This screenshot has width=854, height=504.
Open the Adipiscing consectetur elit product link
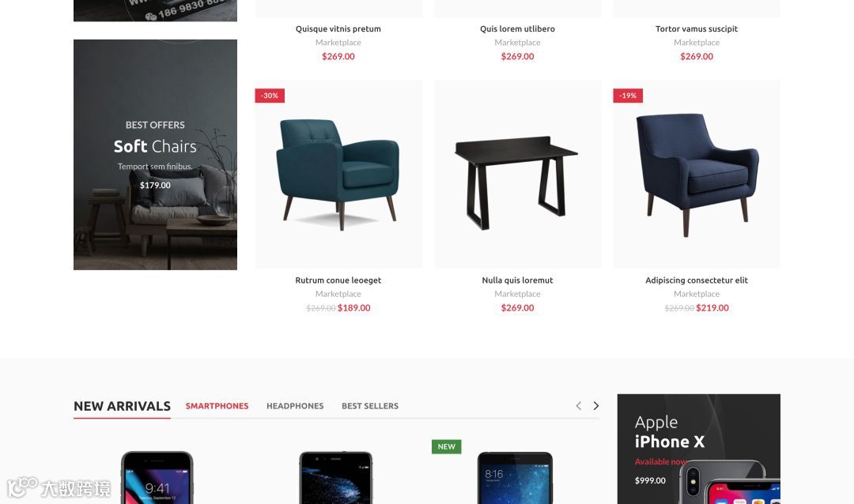click(697, 280)
